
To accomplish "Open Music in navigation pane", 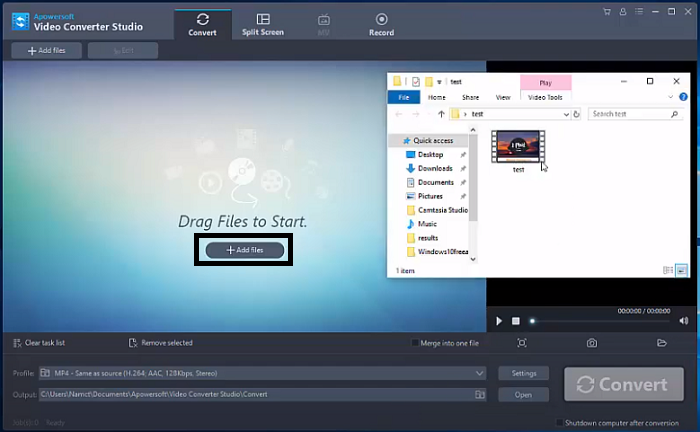I will click(x=427, y=224).
